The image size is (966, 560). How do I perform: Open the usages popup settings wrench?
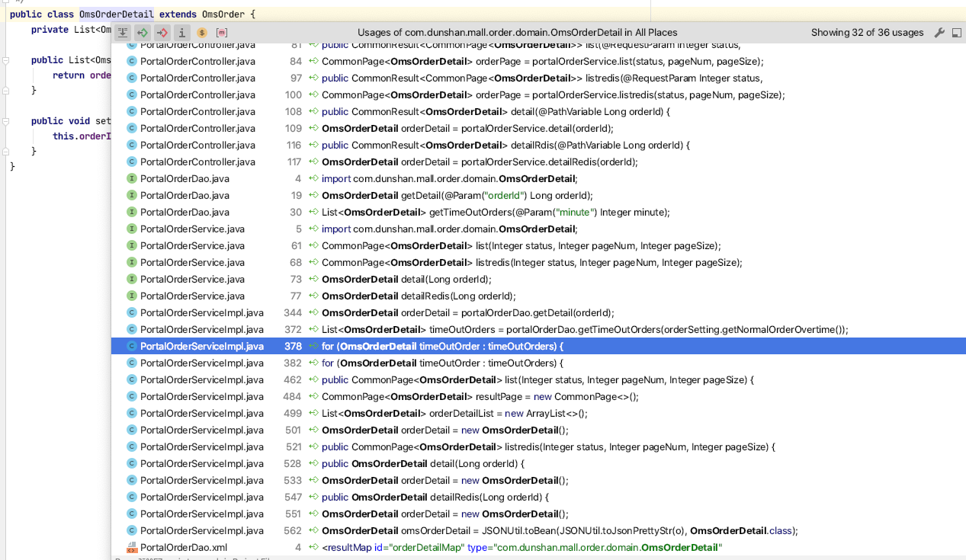pos(939,33)
